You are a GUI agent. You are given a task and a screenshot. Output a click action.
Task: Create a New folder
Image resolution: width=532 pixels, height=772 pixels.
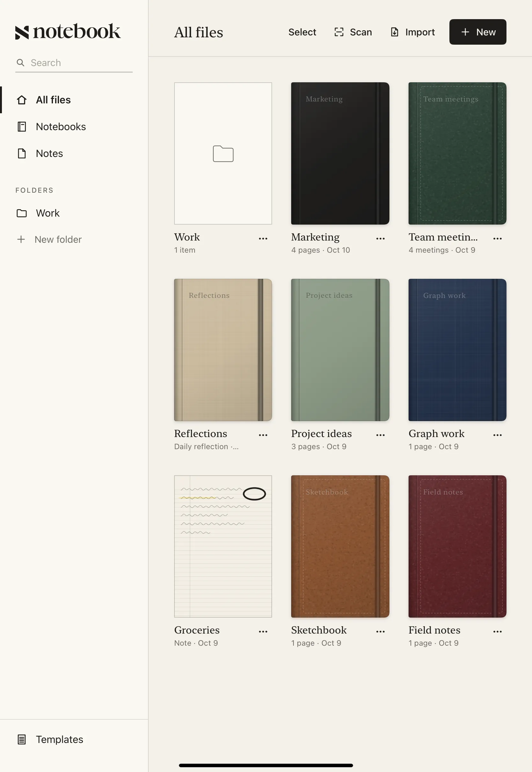click(x=49, y=239)
